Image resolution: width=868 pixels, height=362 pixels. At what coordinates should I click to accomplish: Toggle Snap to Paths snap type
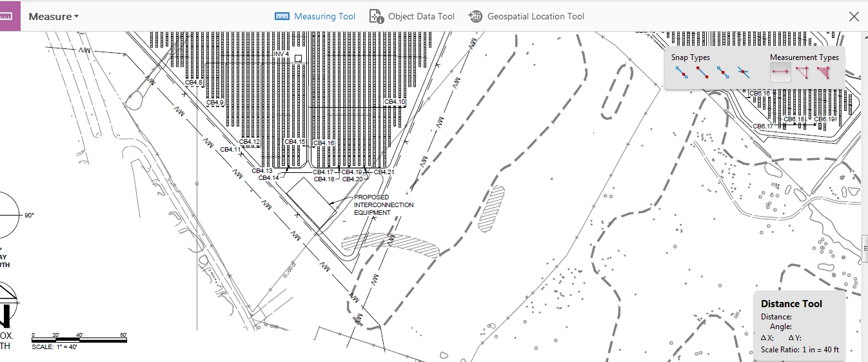pyautogui.click(x=682, y=73)
